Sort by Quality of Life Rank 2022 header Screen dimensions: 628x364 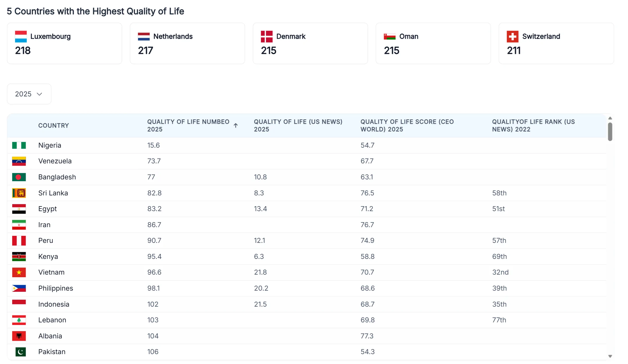533,126
